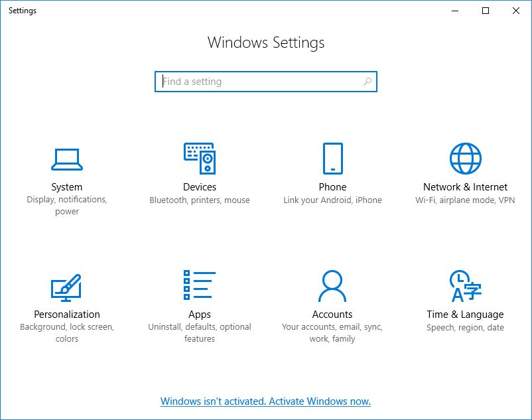Click 'Activate Windows now' link
The height and width of the screenshot is (420, 532).
[x=318, y=401]
